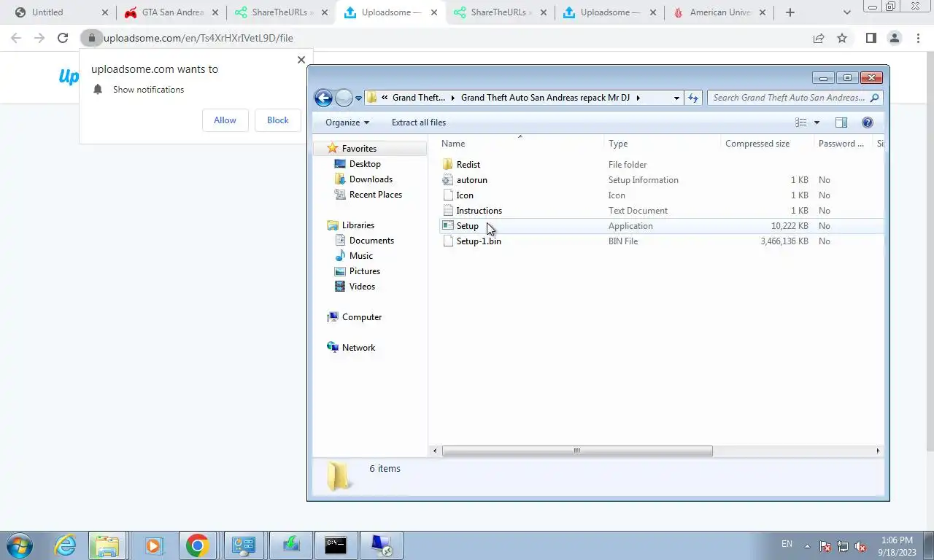This screenshot has height=560, width=934.
Task: Select Libraries in navigation pane
Action: tap(358, 225)
